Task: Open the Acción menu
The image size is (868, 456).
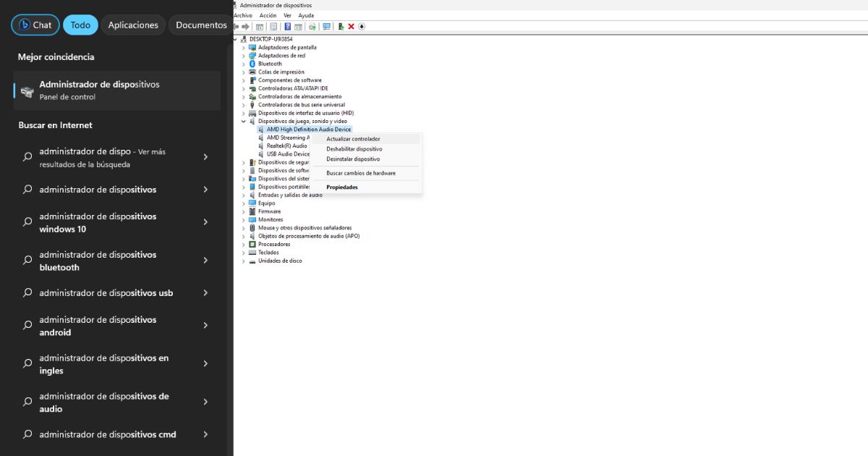Action: click(x=268, y=15)
